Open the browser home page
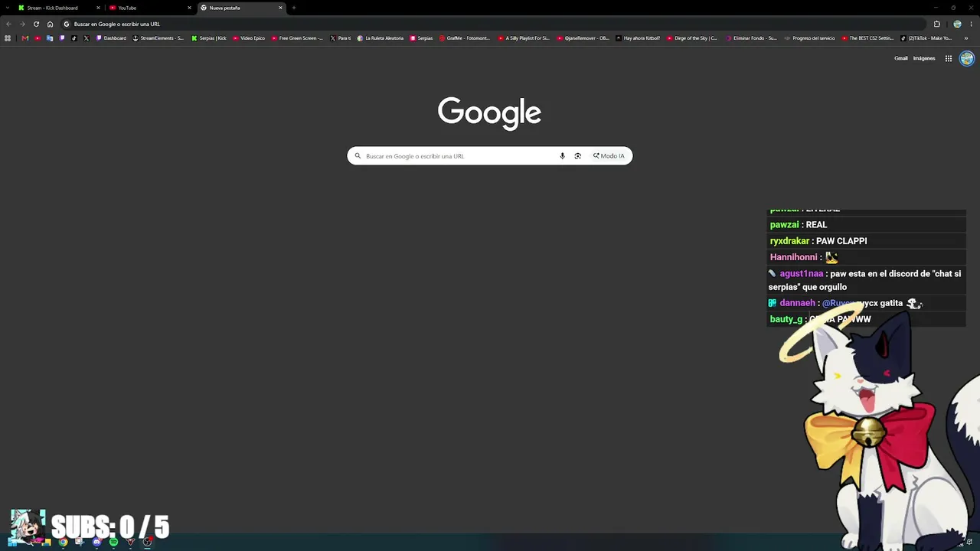980x551 pixels. point(51,24)
